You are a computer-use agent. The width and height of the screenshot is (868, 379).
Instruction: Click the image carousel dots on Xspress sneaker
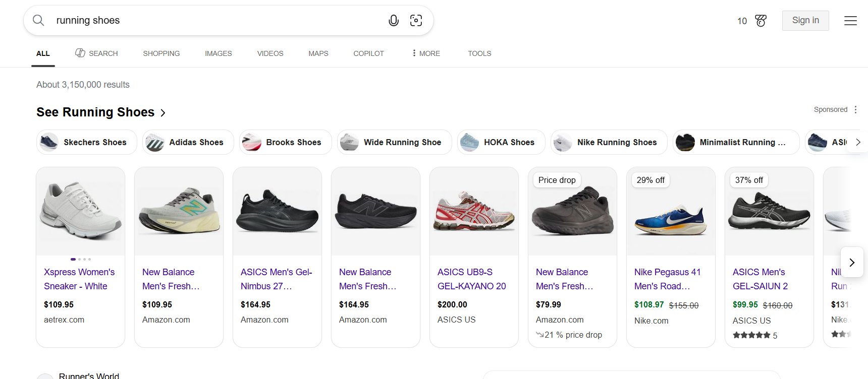point(81,259)
